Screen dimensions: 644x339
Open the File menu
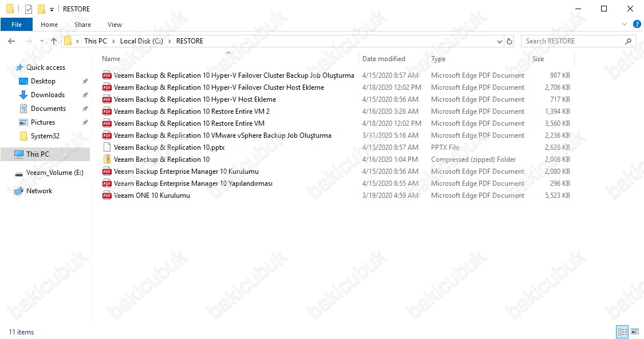point(17,25)
